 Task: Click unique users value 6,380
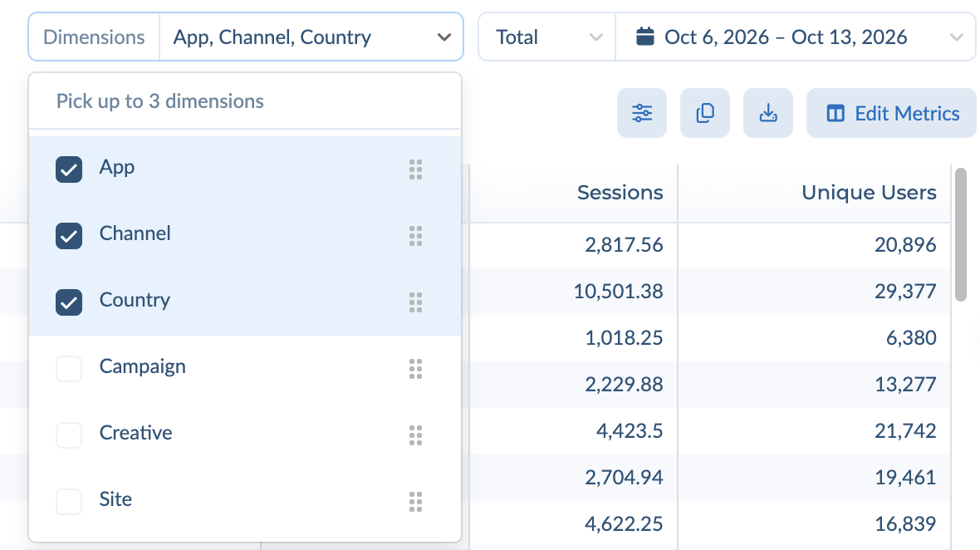coord(911,337)
